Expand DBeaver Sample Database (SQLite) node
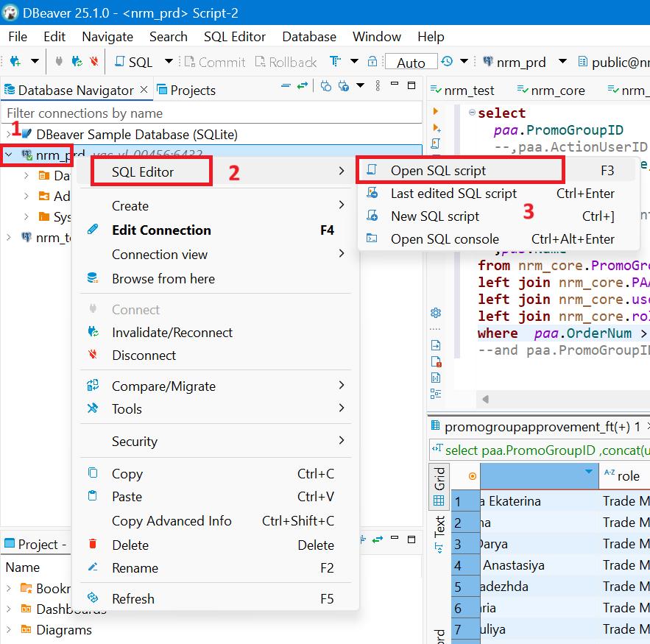 [9, 134]
